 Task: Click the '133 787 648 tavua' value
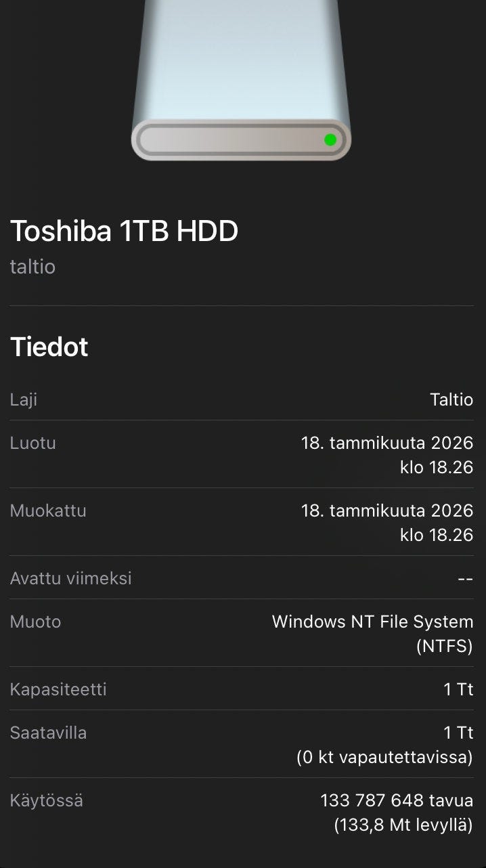pyautogui.click(x=397, y=801)
